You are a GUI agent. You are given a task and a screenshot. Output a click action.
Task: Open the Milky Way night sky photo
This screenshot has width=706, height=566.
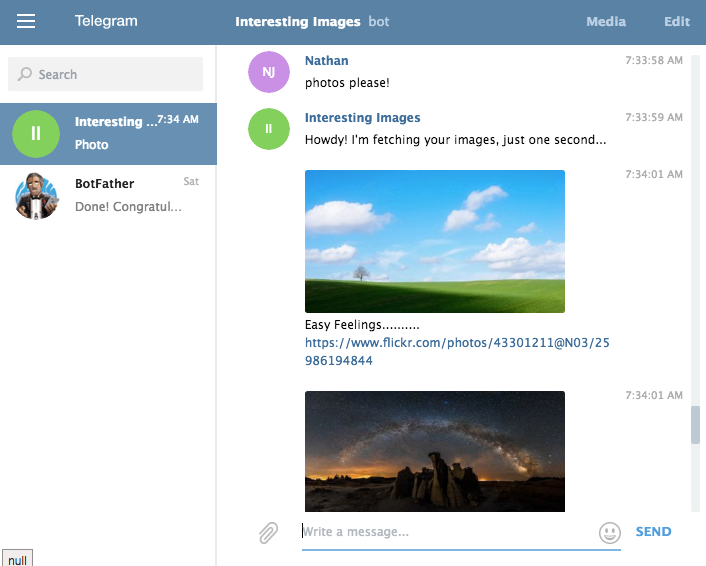pos(435,451)
